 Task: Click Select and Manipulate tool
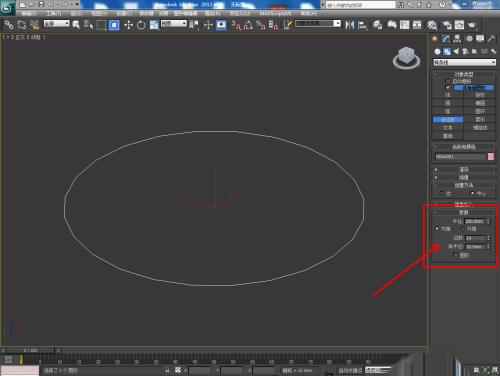(x=208, y=25)
